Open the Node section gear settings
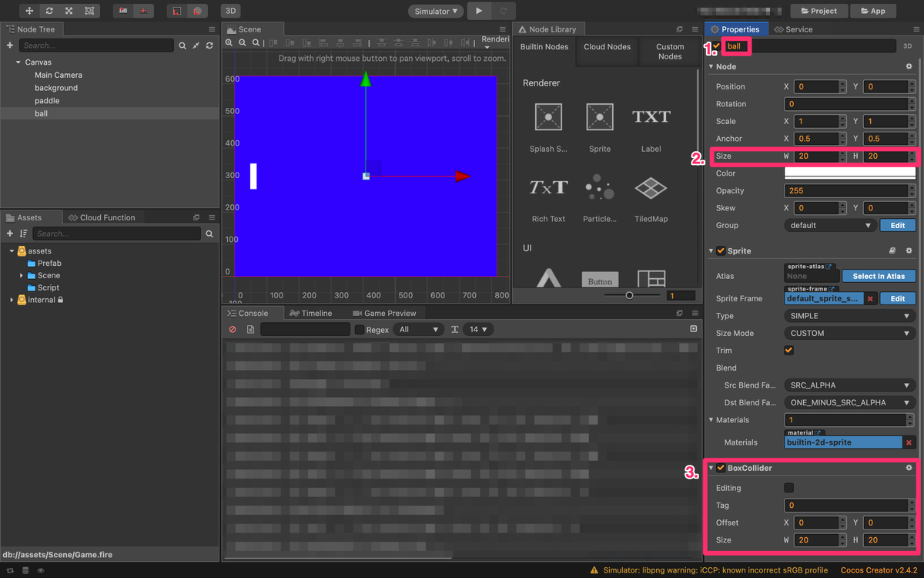This screenshot has width=924, height=578. coord(909,67)
